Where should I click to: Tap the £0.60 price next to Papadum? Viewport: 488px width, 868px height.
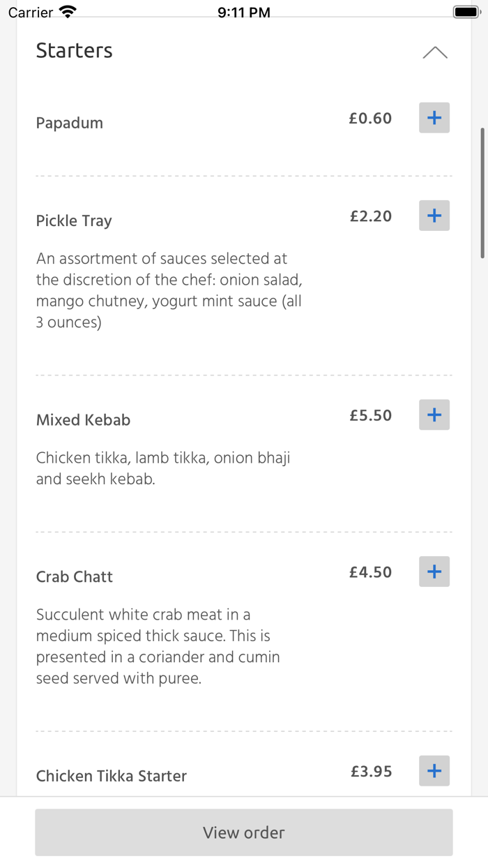(x=370, y=118)
